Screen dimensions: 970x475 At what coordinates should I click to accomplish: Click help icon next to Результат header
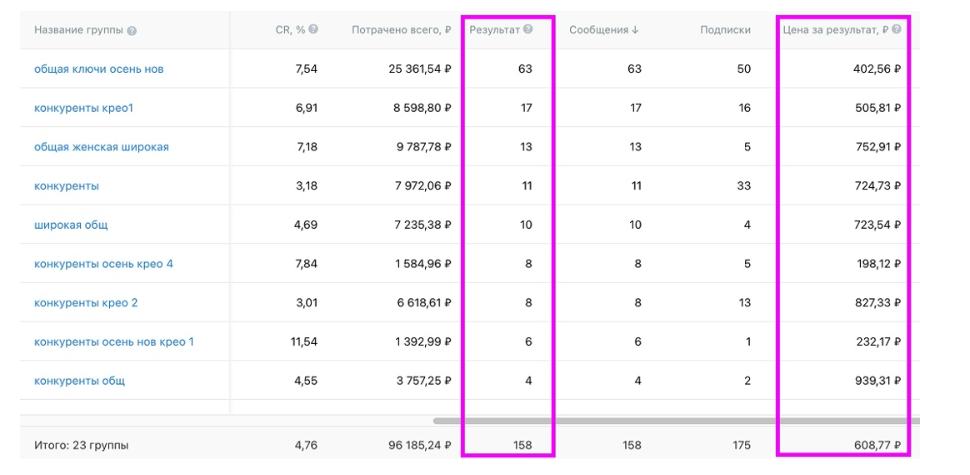tap(528, 29)
